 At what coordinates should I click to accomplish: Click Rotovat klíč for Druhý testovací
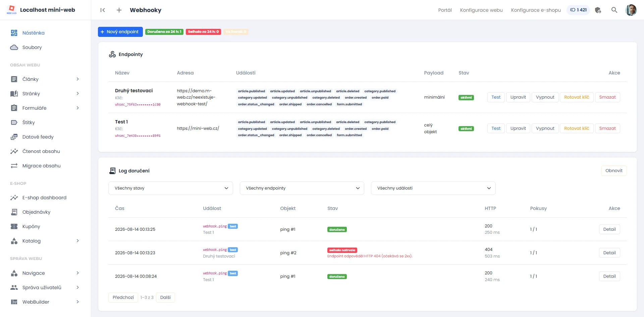pos(577,97)
